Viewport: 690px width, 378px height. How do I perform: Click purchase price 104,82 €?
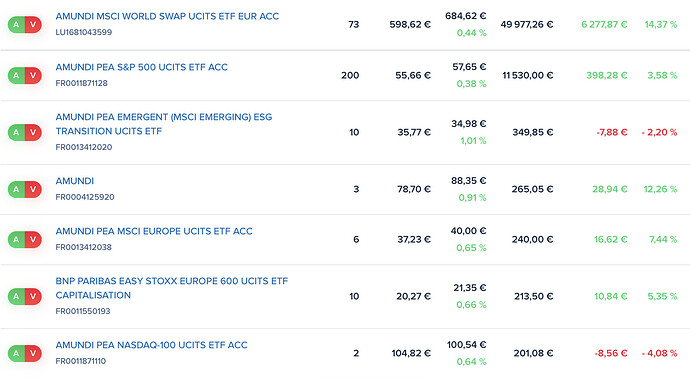pos(411,353)
